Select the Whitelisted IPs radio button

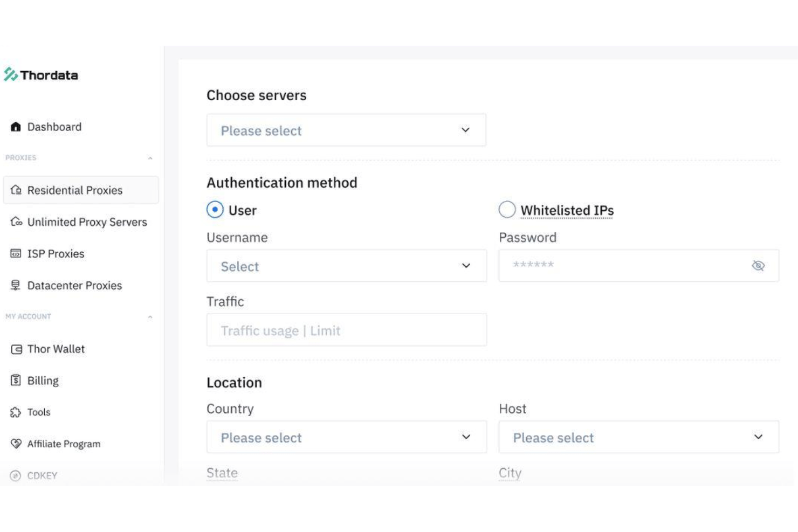click(507, 210)
